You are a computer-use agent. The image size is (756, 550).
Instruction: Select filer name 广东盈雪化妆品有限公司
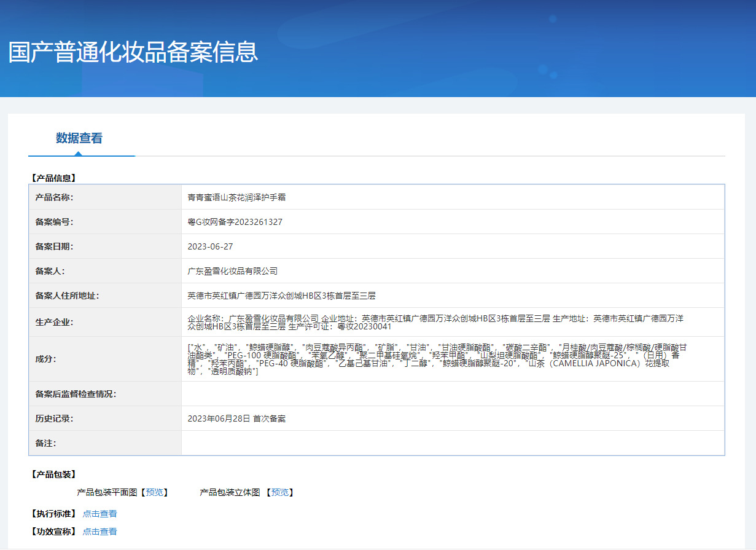233,271
